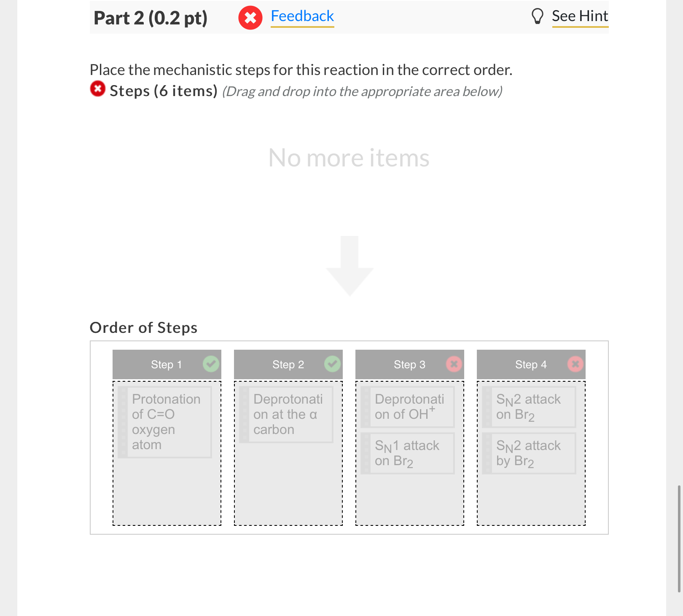
Task: Click the green checkmark on Step 2
Action: pos(332,364)
